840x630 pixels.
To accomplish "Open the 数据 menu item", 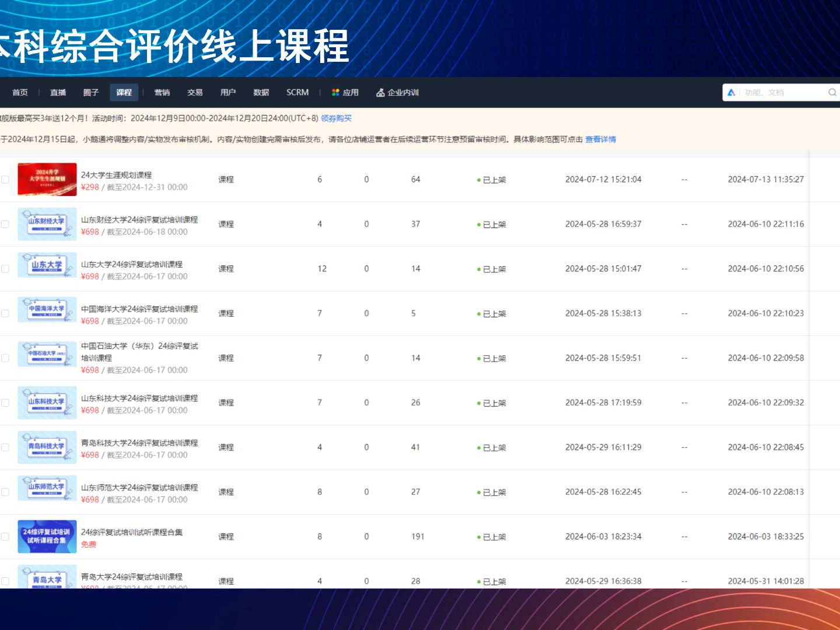I will point(261,92).
